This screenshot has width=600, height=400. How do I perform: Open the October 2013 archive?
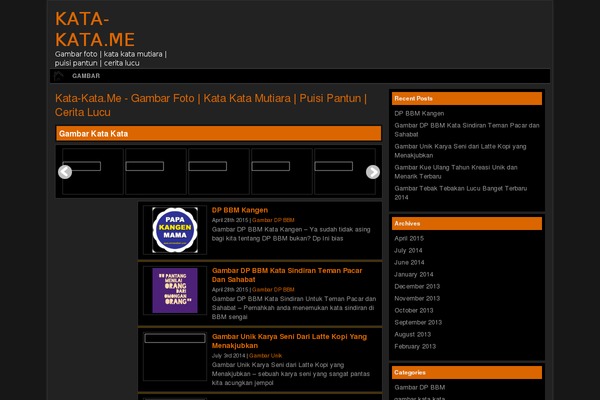coord(414,310)
